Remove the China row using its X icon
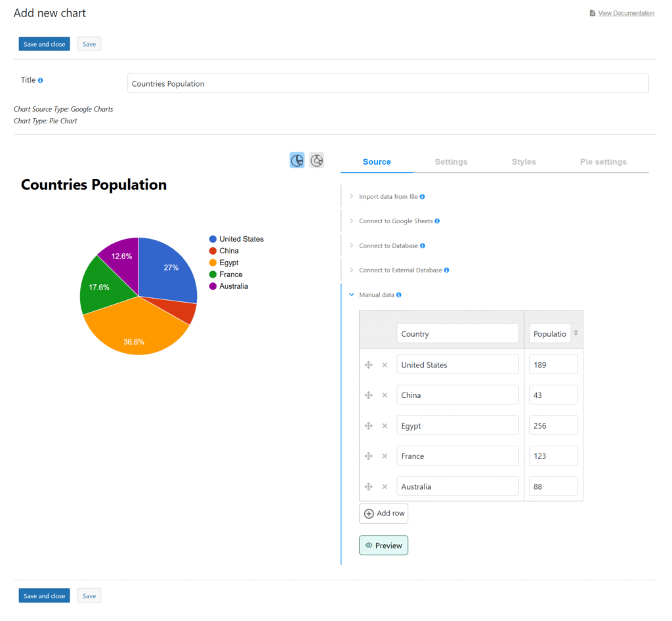 tap(385, 395)
